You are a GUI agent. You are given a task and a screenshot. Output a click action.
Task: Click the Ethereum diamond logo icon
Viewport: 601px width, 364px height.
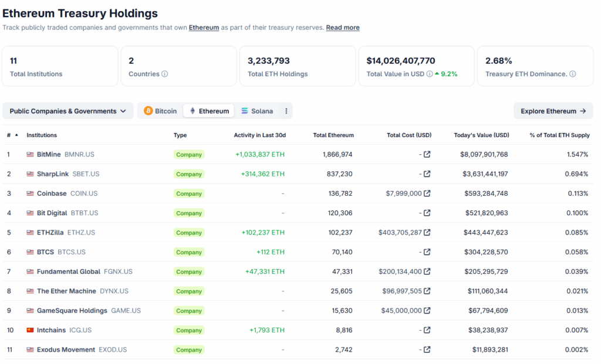pos(193,111)
